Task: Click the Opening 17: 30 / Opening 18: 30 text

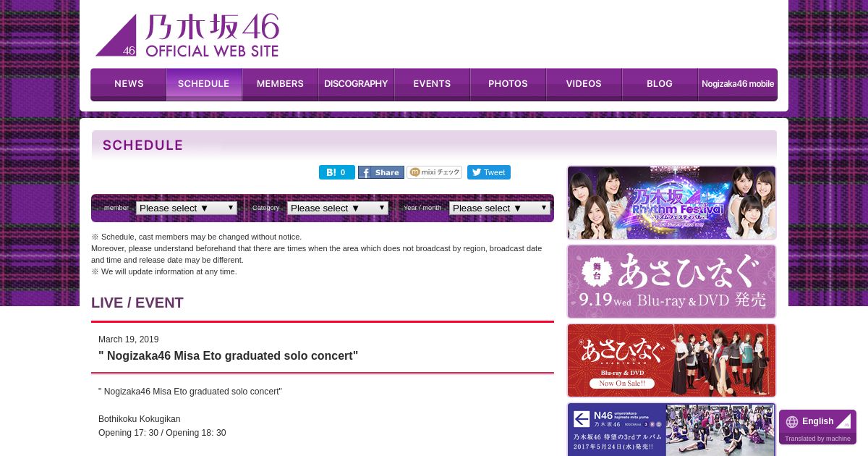Action: coord(162,433)
